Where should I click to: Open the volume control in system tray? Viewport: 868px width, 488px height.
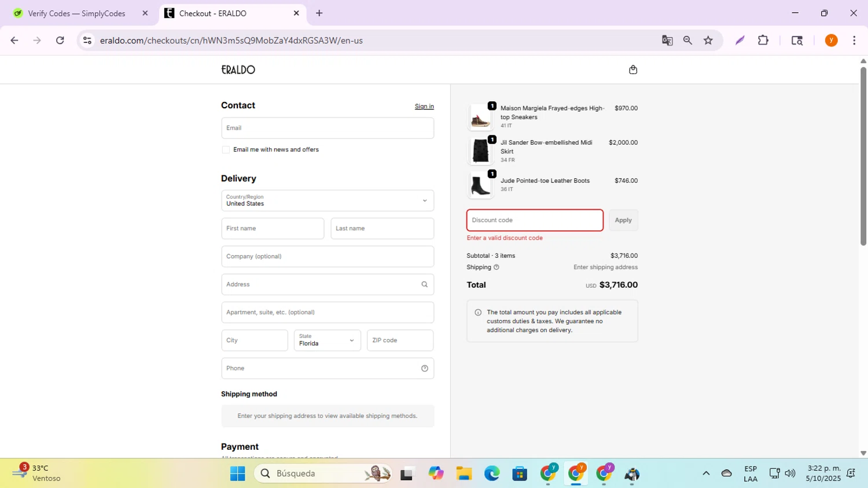[x=790, y=474]
